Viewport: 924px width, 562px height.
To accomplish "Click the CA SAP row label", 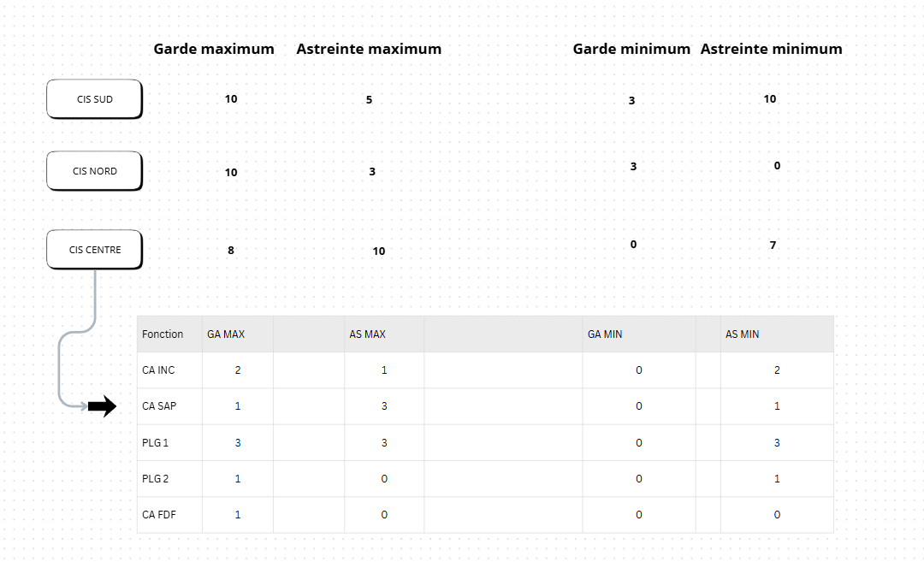I will [159, 406].
